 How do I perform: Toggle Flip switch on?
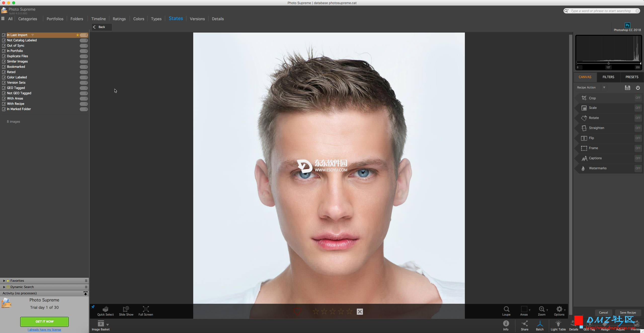click(638, 138)
